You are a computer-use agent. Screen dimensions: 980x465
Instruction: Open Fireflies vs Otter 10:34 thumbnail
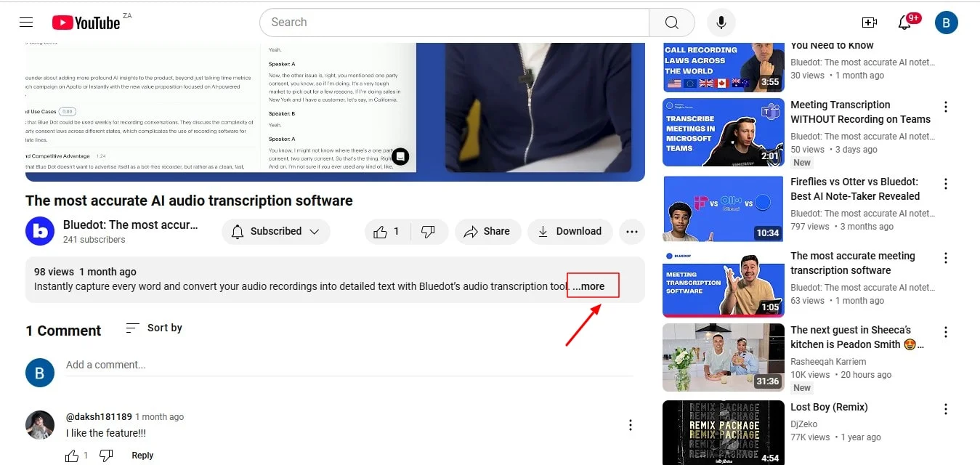point(724,209)
